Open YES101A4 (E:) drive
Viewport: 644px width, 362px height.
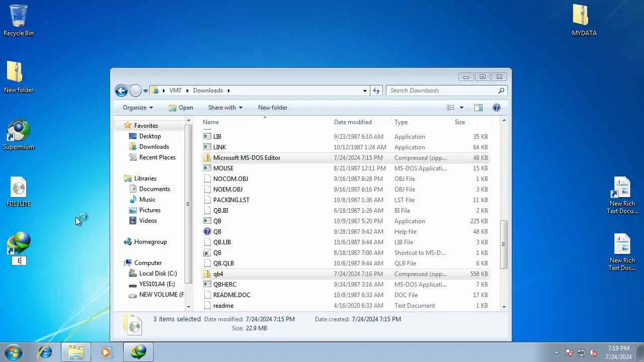pyautogui.click(x=157, y=284)
